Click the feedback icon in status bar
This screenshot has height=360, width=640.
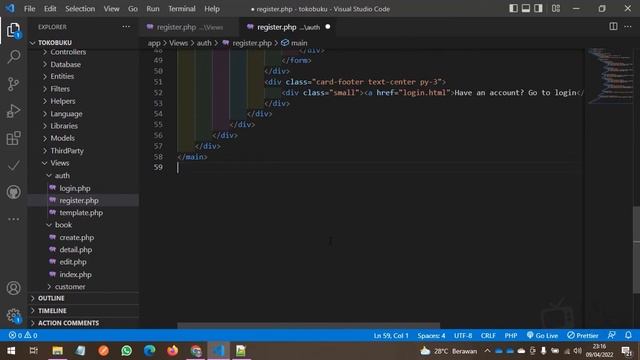pyautogui.click(x=611, y=335)
